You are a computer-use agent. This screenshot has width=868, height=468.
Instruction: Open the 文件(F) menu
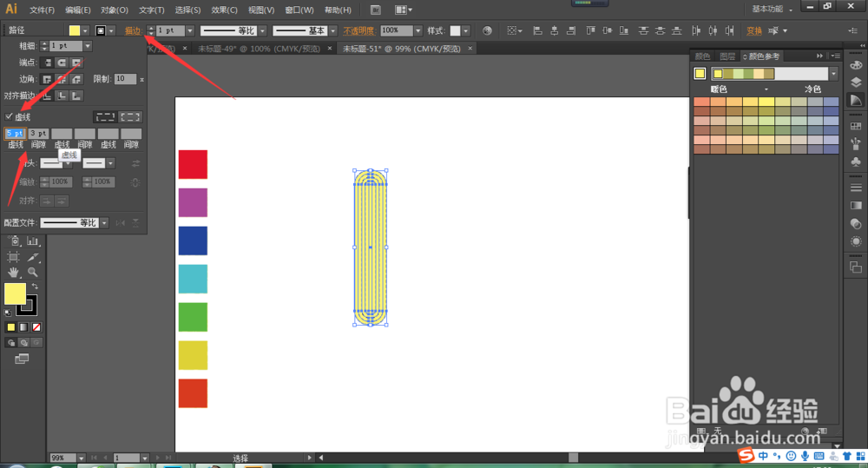[42, 10]
